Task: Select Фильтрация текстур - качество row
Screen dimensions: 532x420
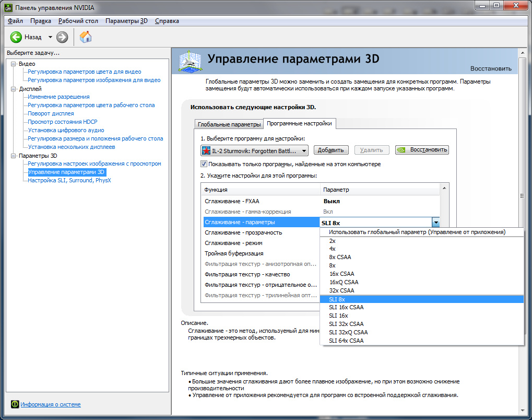Action: (261, 274)
